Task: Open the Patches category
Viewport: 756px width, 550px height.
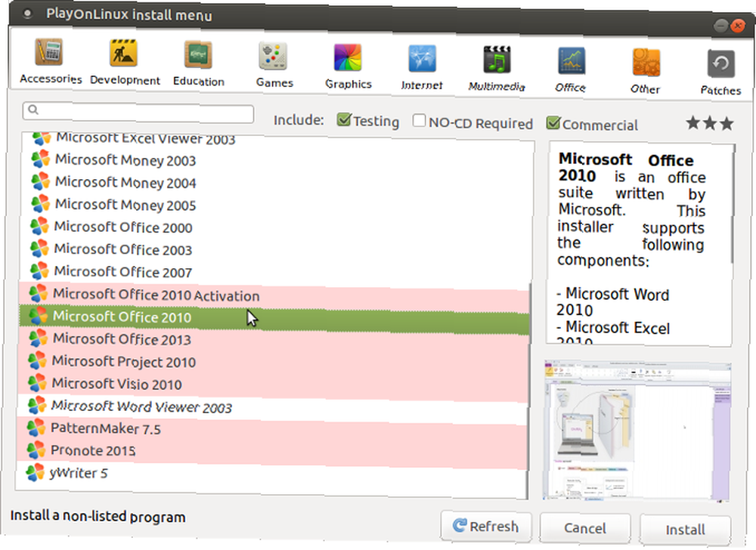Action: point(720,73)
